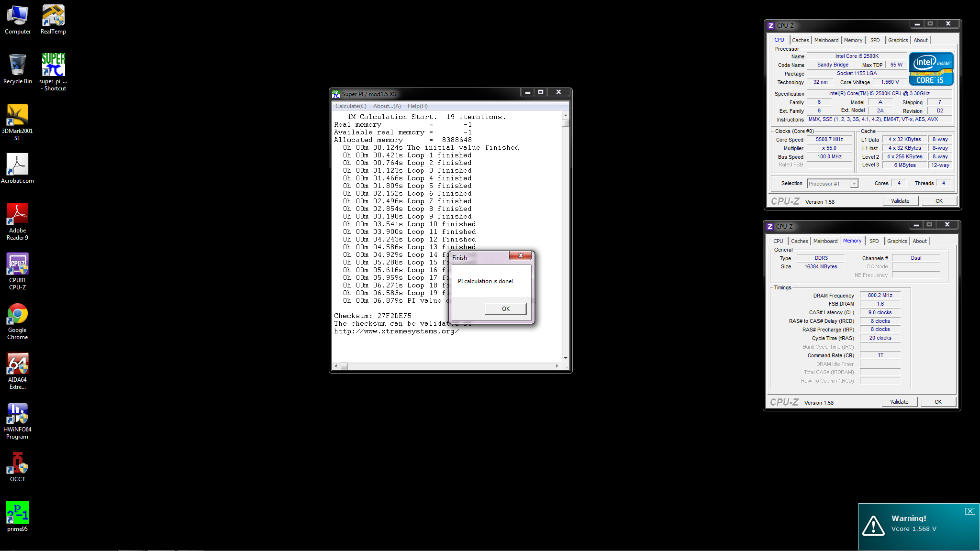
Task: Open the Computer desktop icon
Action: 18,20
